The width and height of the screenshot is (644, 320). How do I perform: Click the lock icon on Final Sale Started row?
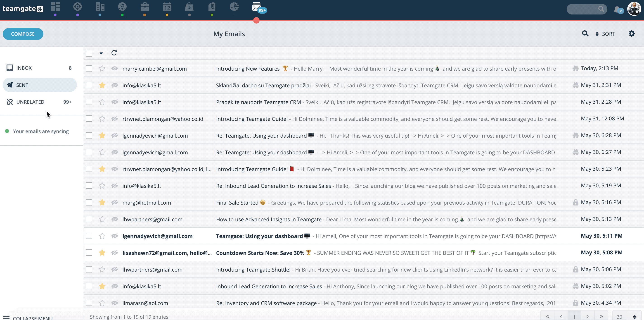click(575, 202)
